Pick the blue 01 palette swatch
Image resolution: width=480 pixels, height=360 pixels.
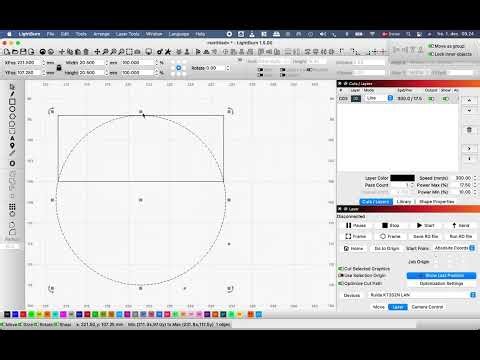[x=15, y=314]
